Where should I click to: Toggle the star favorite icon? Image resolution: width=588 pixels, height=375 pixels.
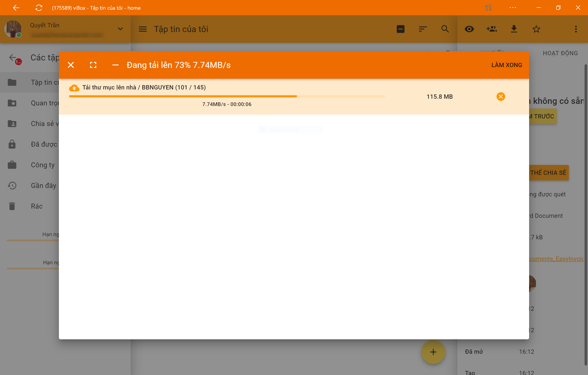pos(536,29)
